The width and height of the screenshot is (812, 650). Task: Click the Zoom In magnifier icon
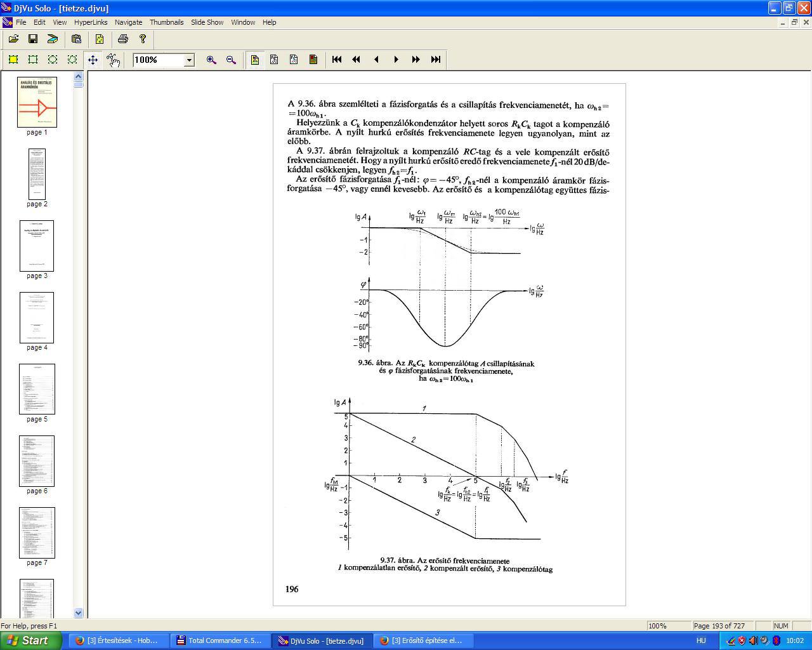tap(211, 60)
